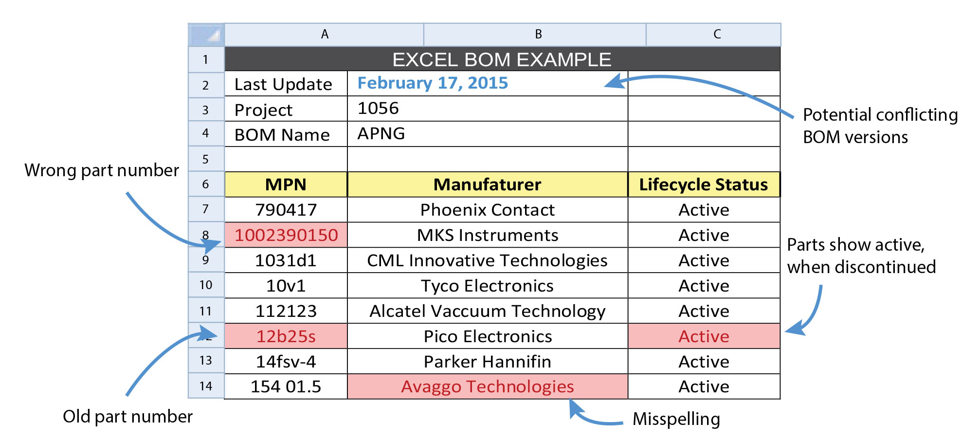Select Active status for Parker Hannifin
This screenshot has width=980, height=441.
[x=704, y=362]
